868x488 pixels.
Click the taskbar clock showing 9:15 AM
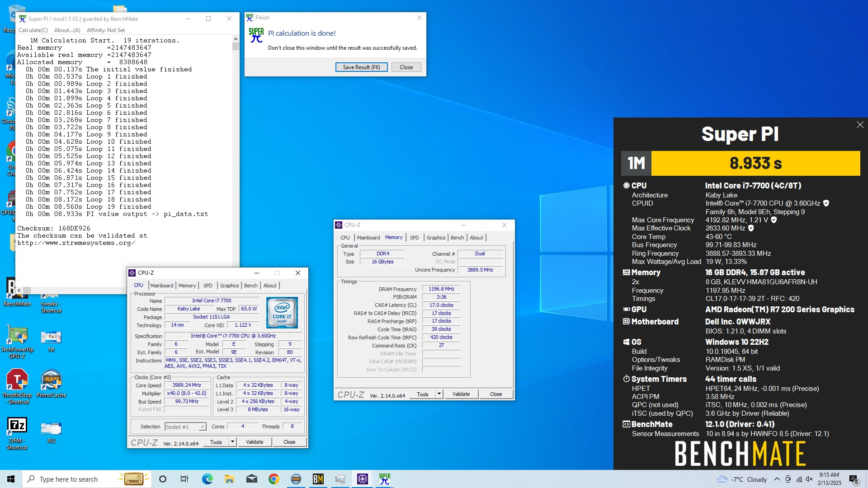829,479
